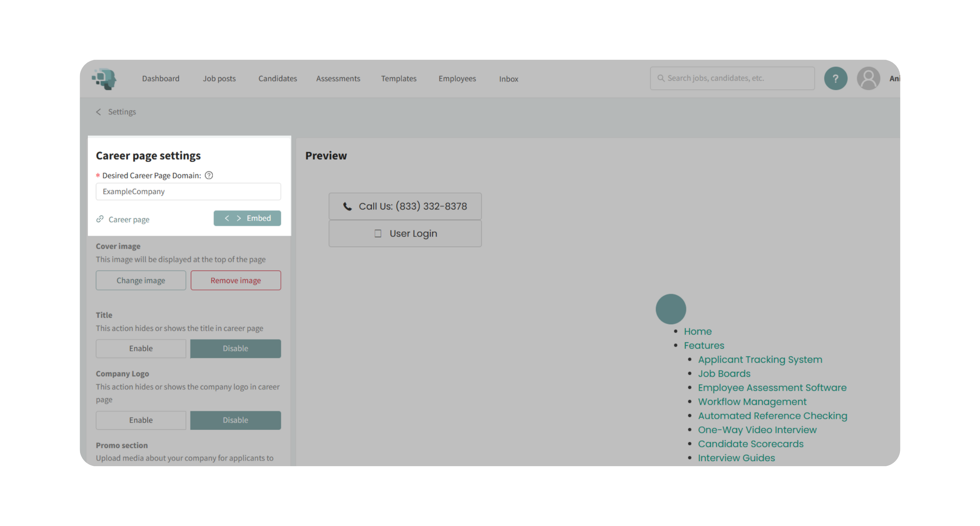Click the domain field info tooltip icon
The width and height of the screenshot is (980, 526).
point(209,176)
